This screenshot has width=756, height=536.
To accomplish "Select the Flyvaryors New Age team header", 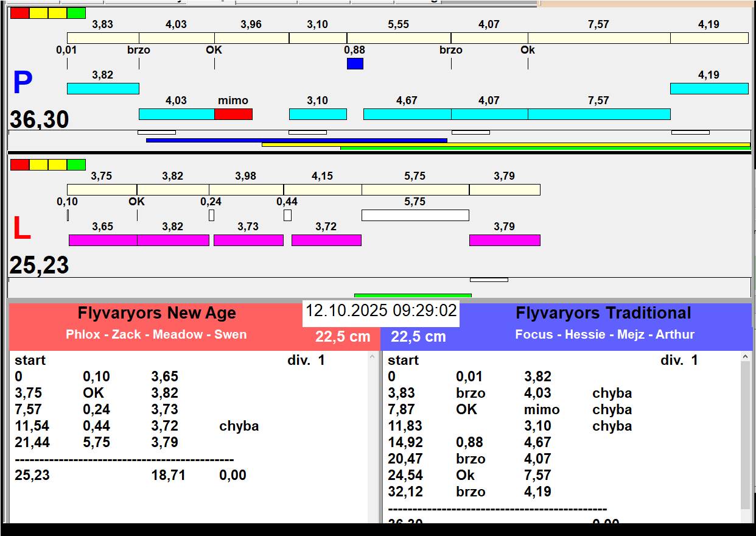I will (156, 314).
